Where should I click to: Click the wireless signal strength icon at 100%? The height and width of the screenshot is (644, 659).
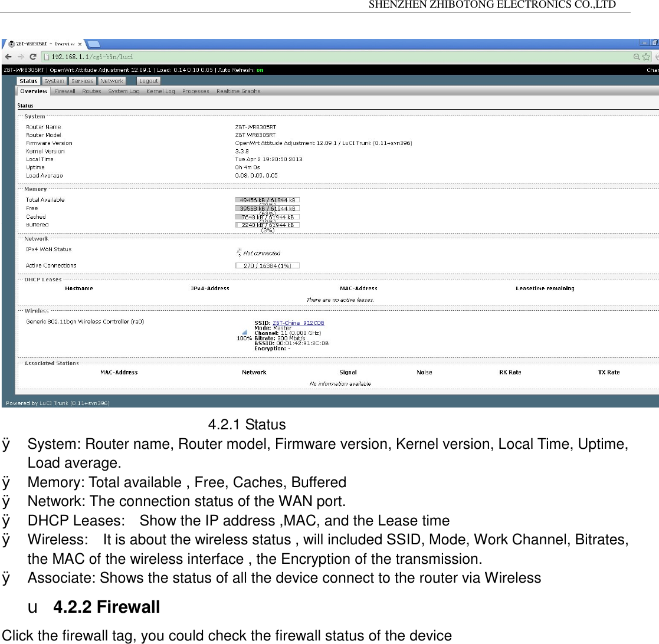coord(244,333)
